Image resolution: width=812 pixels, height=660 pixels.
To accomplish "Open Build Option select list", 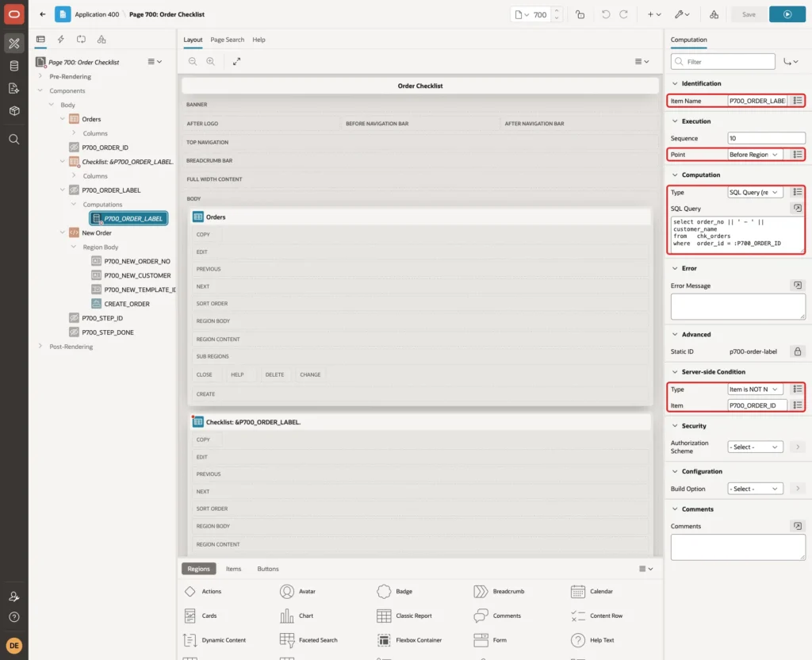I will (x=754, y=489).
